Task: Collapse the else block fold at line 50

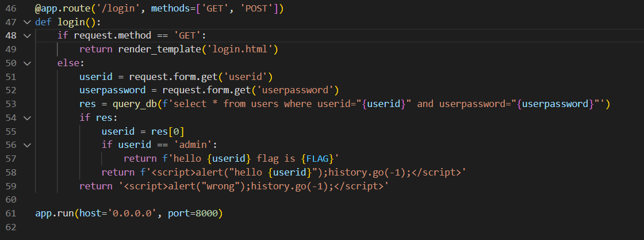Action: (x=27, y=63)
